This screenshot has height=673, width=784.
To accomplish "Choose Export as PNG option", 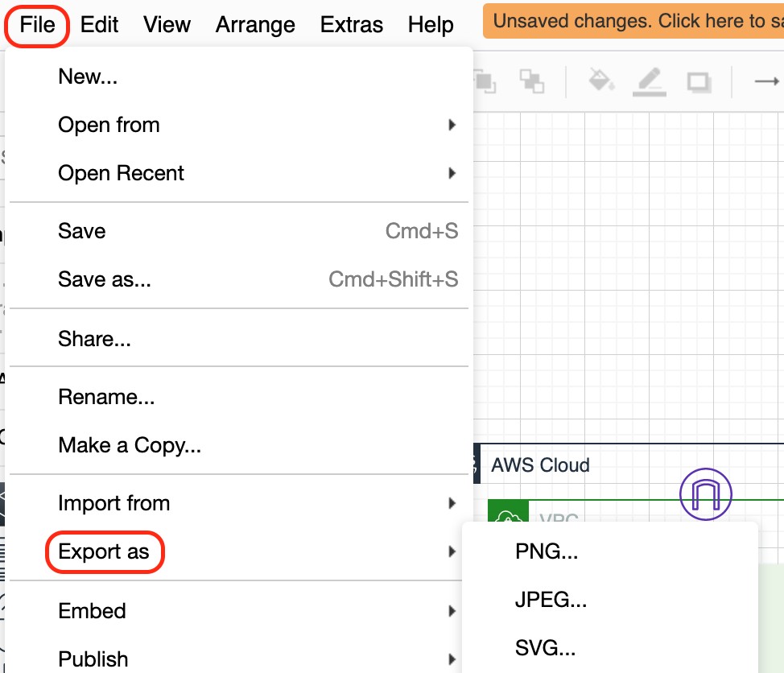I will click(547, 551).
